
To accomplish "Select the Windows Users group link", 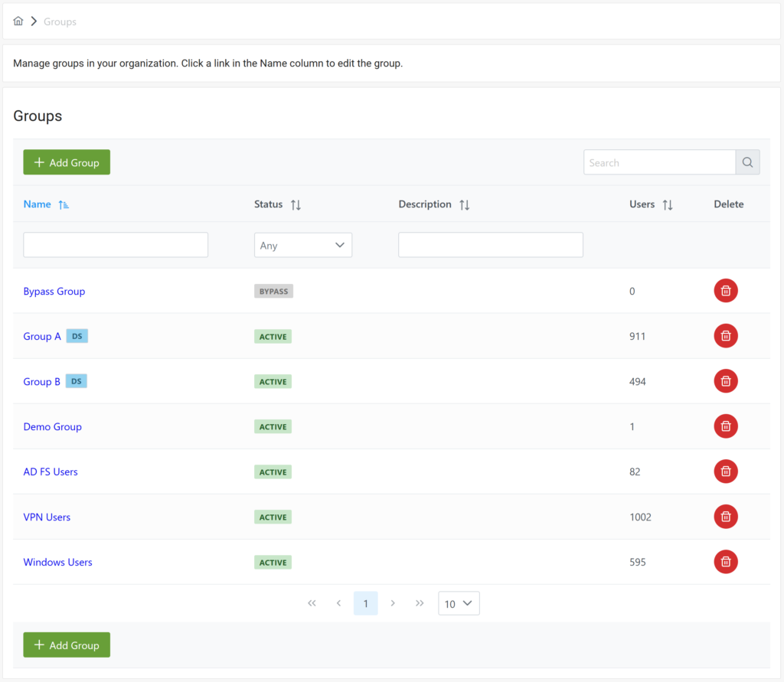I will (x=57, y=562).
